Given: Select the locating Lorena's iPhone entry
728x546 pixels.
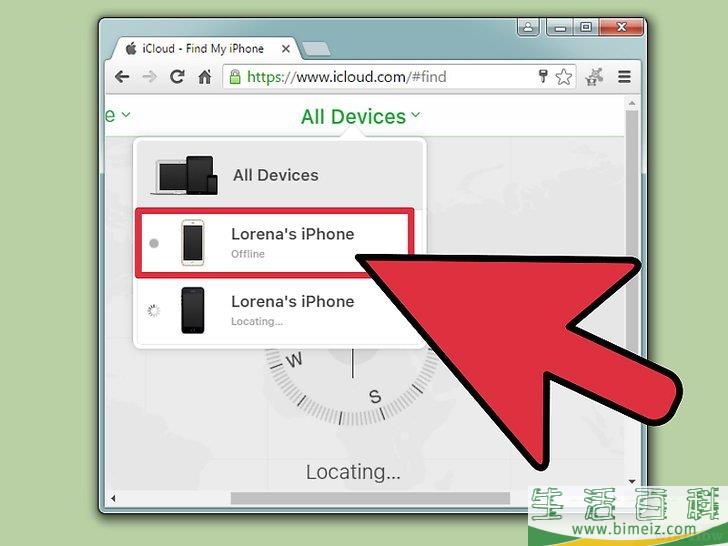Looking at the screenshot, I should coord(280,310).
